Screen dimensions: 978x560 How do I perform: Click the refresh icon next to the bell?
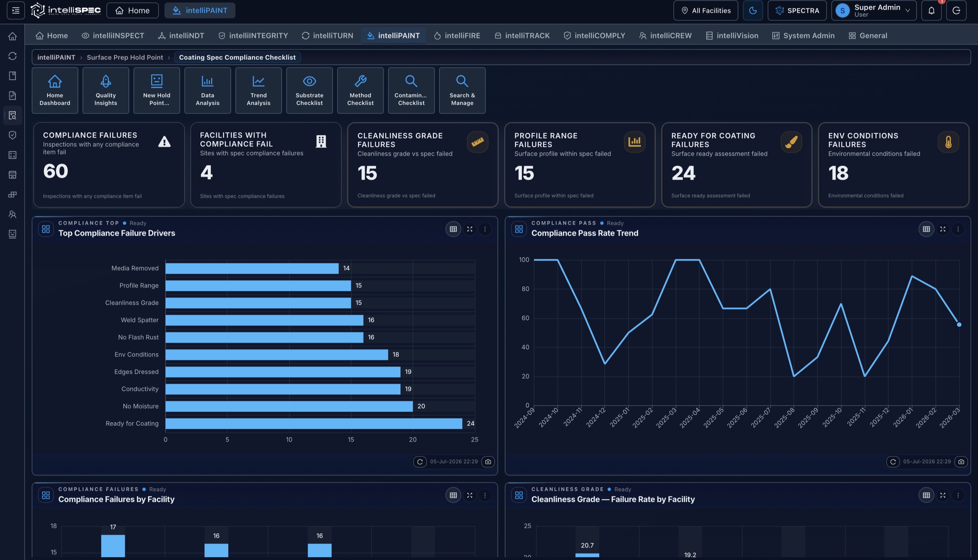click(x=956, y=10)
